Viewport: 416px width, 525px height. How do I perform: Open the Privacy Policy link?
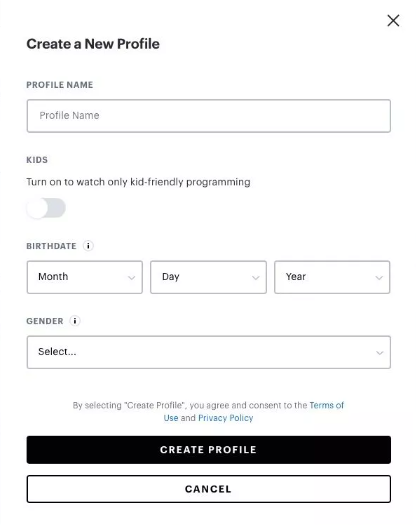tap(226, 418)
